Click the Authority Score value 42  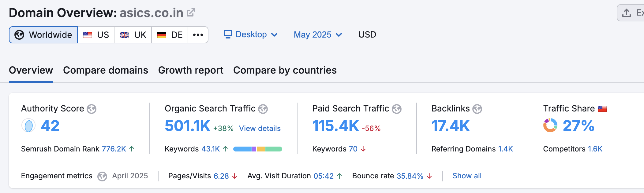pos(50,126)
